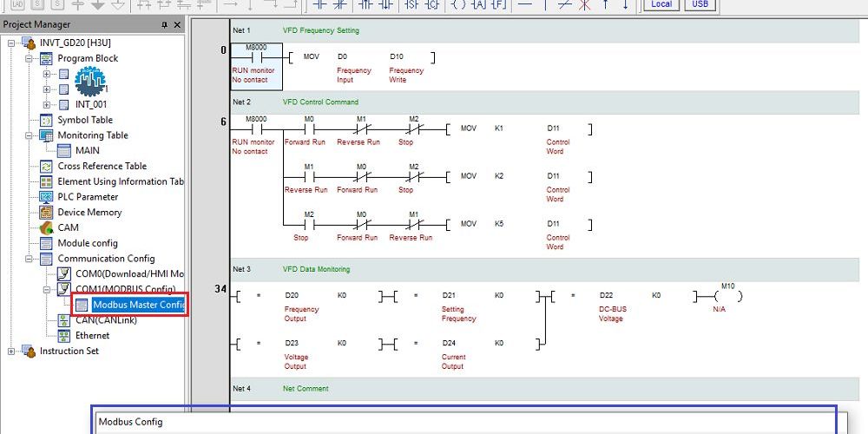Insert application instruction [A] from toolbar

point(478,4)
